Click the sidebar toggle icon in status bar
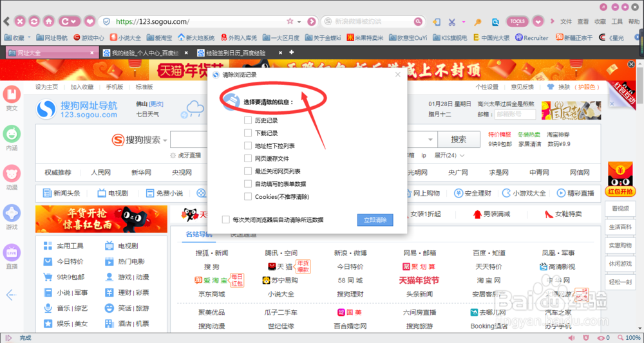Image resolution: width=644 pixels, height=343 pixels. [8, 338]
